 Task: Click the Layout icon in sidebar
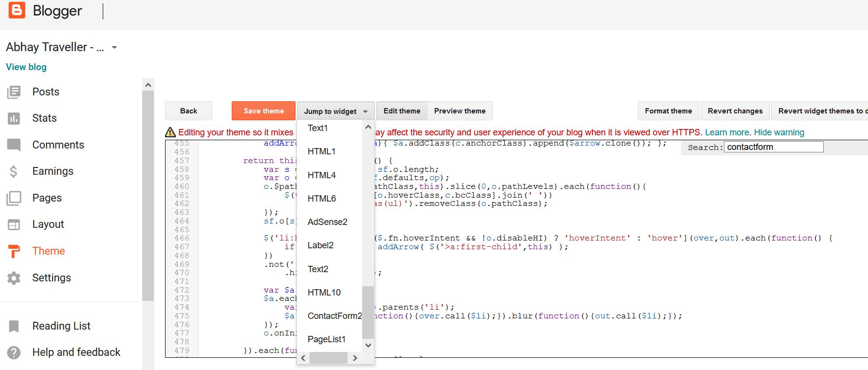pyautogui.click(x=14, y=224)
